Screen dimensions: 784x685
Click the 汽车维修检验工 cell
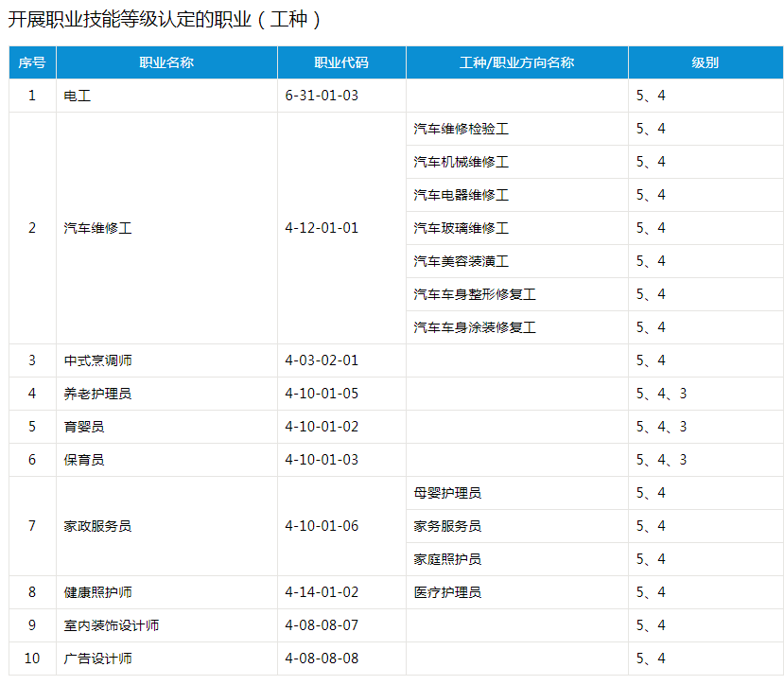461,129
